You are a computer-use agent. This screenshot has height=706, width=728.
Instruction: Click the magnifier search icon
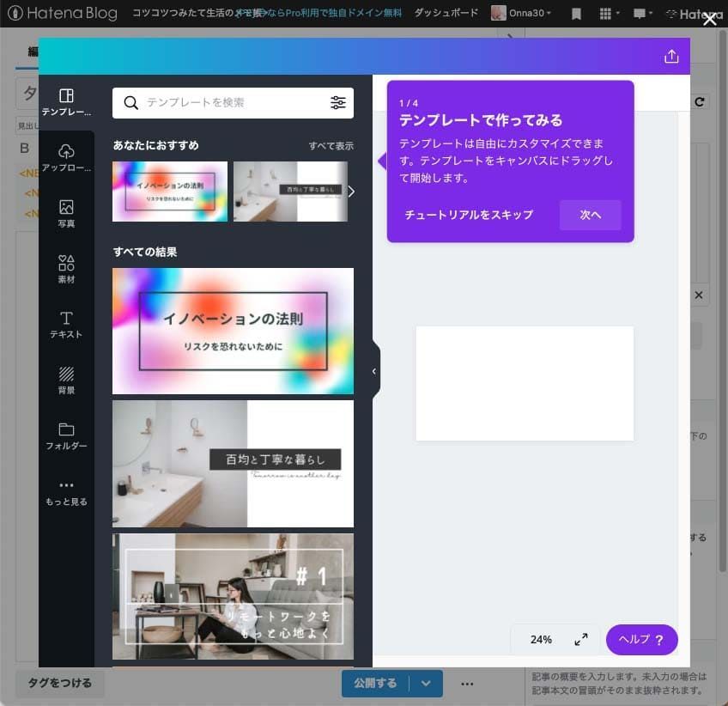[x=131, y=103]
